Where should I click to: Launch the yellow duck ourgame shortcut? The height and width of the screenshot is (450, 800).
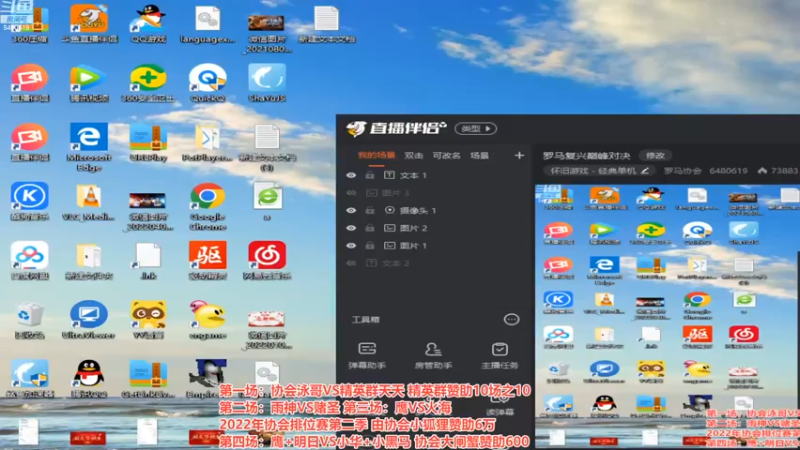click(207, 319)
